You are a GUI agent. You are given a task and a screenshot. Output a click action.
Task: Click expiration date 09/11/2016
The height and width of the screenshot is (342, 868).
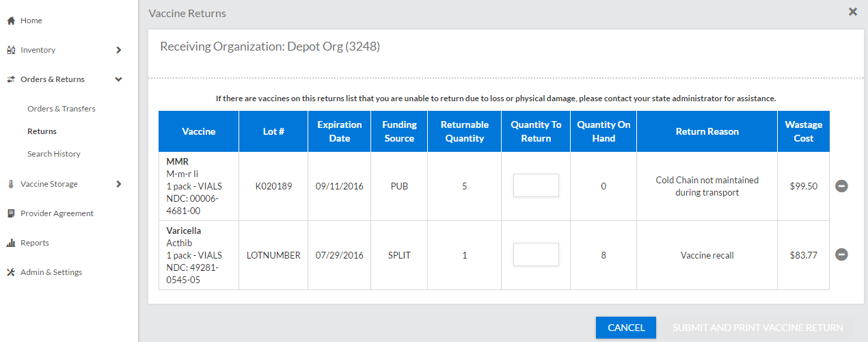[340, 186]
